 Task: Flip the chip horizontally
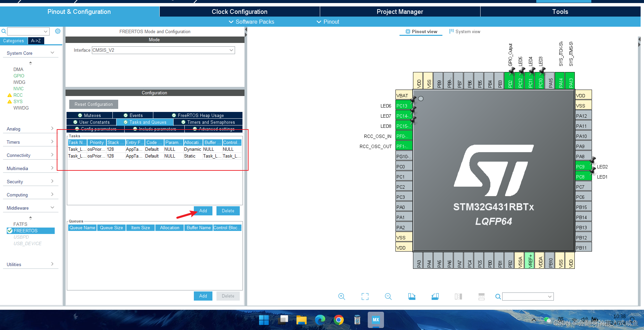[x=458, y=297]
